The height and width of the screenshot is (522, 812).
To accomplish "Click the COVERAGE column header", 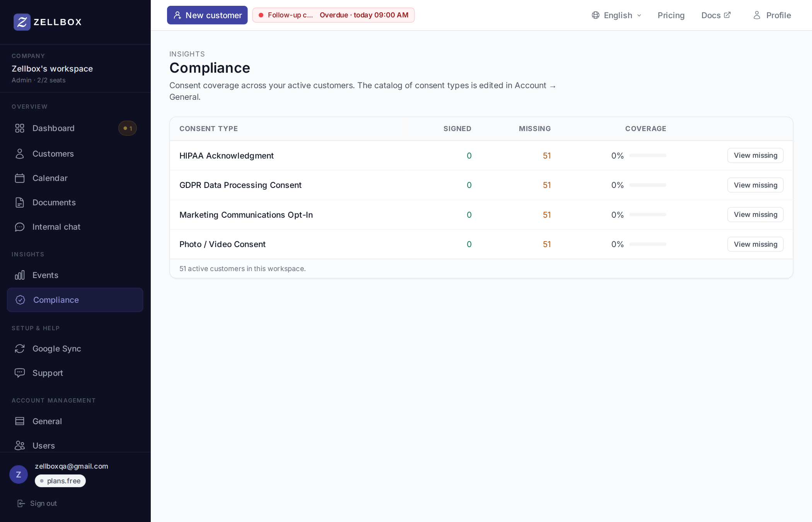I will [x=646, y=129].
